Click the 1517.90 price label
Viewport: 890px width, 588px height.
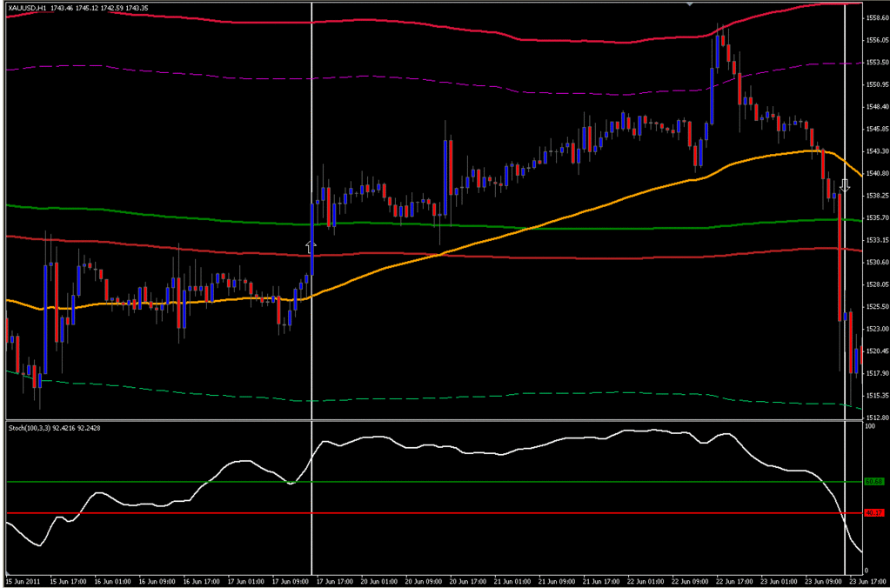876,373
